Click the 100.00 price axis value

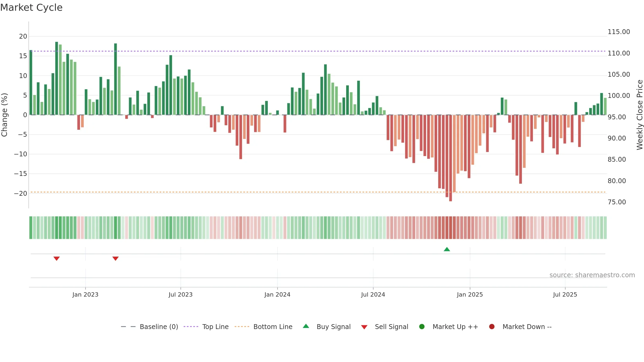(x=619, y=95)
